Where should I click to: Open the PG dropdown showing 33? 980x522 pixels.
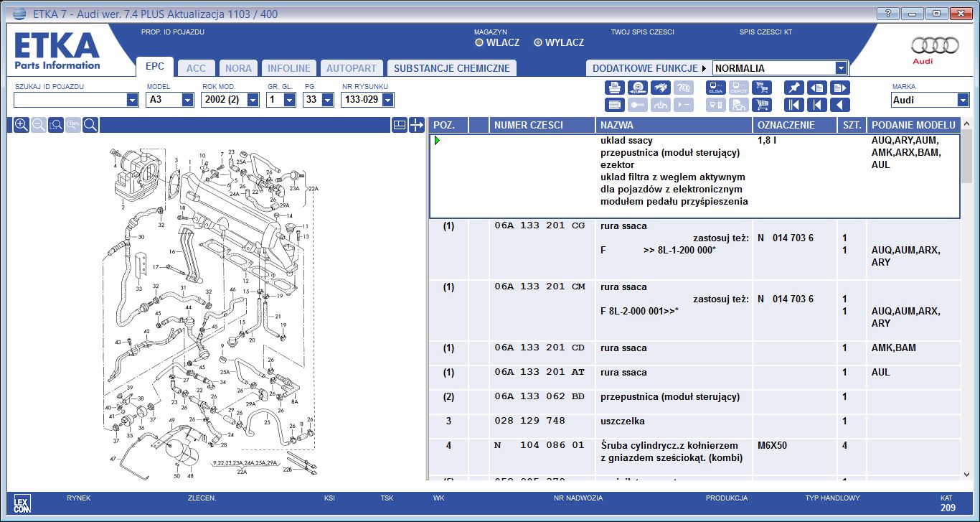coord(326,101)
